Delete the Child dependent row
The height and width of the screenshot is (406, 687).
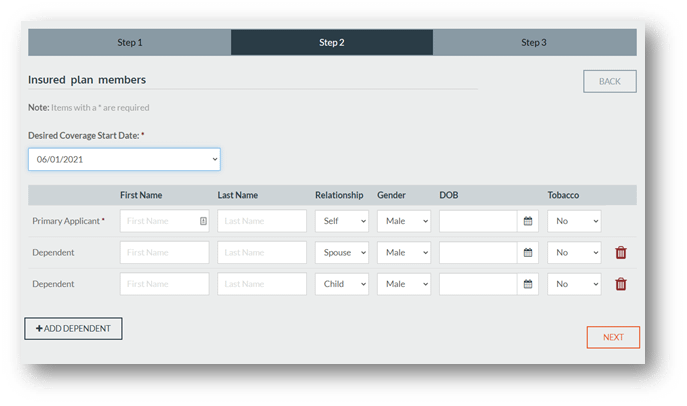621,284
